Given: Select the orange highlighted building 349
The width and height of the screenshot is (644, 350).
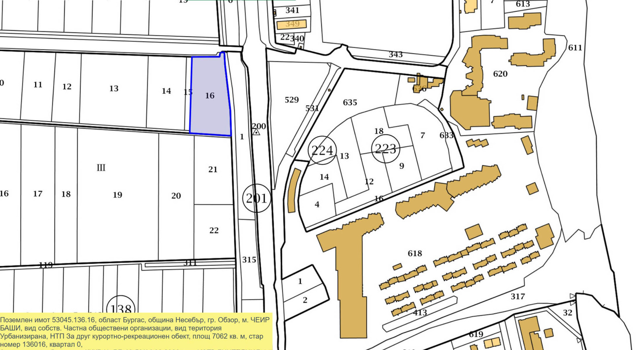Looking at the screenshot, I should coord(292,25).
